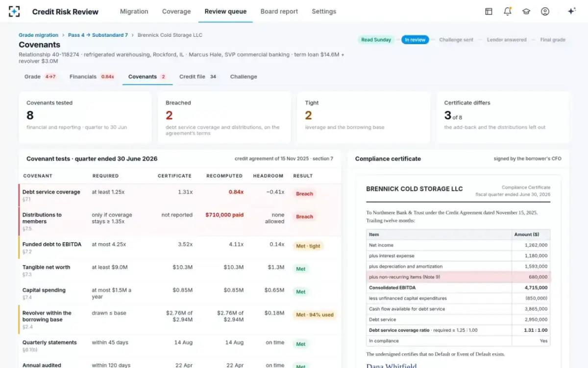Switch to the Grade sub-tab

click(x=40, y=77)
